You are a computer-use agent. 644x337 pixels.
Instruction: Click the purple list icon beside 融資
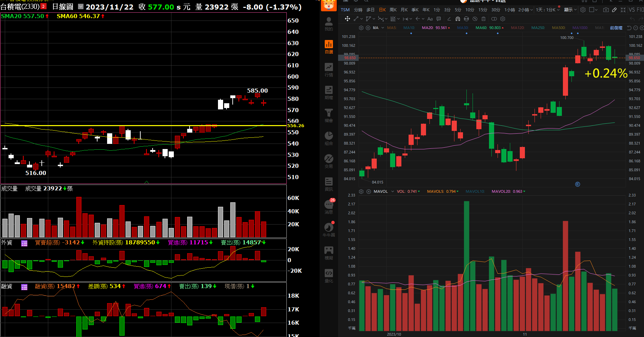[x=24, y=287]
